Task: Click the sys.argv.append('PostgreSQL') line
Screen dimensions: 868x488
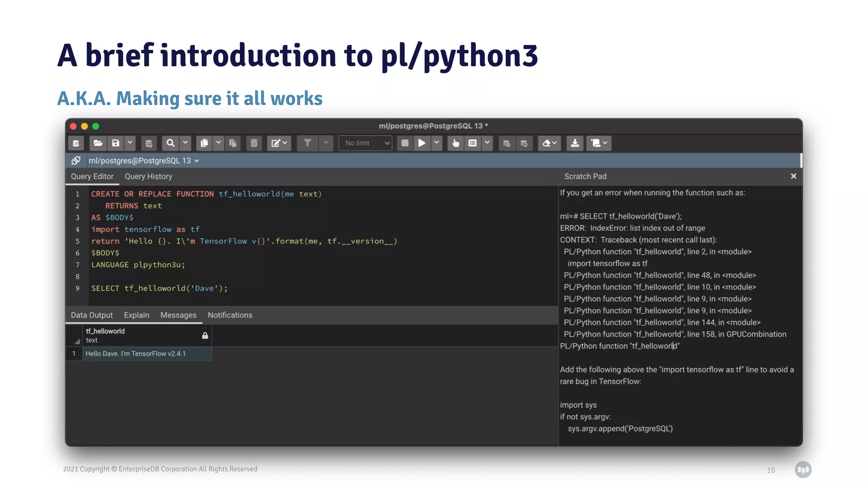Action: tap(620, 429)
